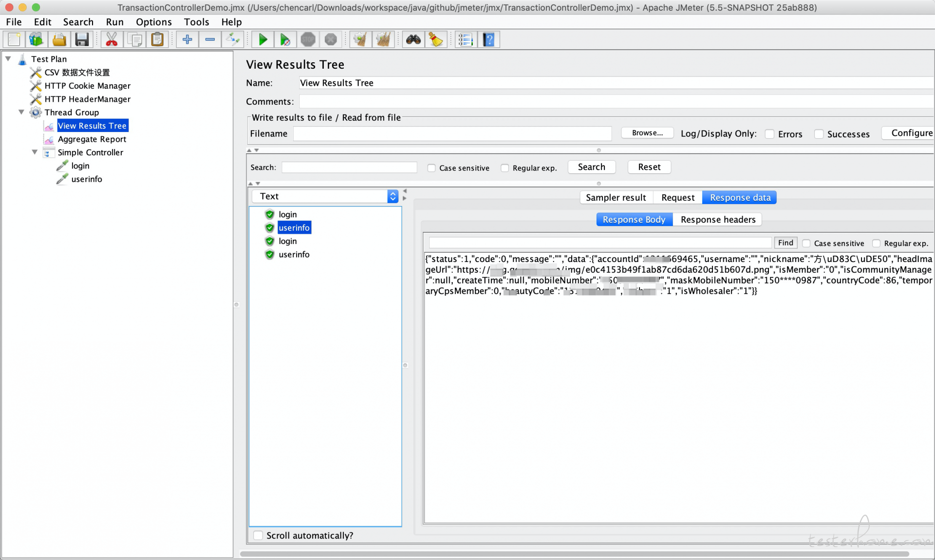
Task: Open the Templates toolbar icon
Action: [37, 39]
